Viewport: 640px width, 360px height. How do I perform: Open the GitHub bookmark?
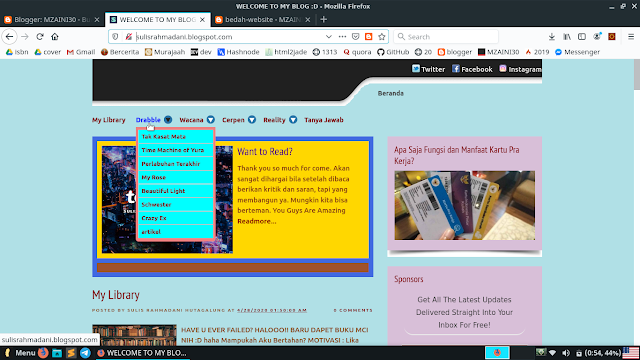(393, 52)
